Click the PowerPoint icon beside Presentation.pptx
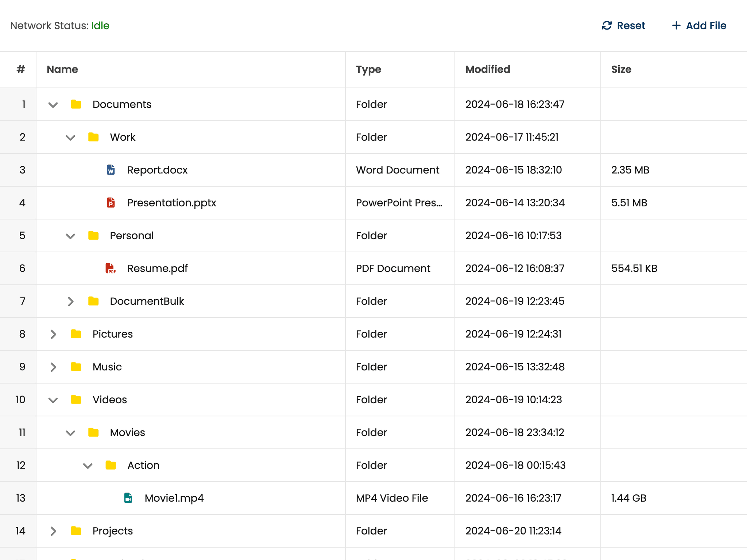The width and height of the screenshot is (747, 560). 111,203
